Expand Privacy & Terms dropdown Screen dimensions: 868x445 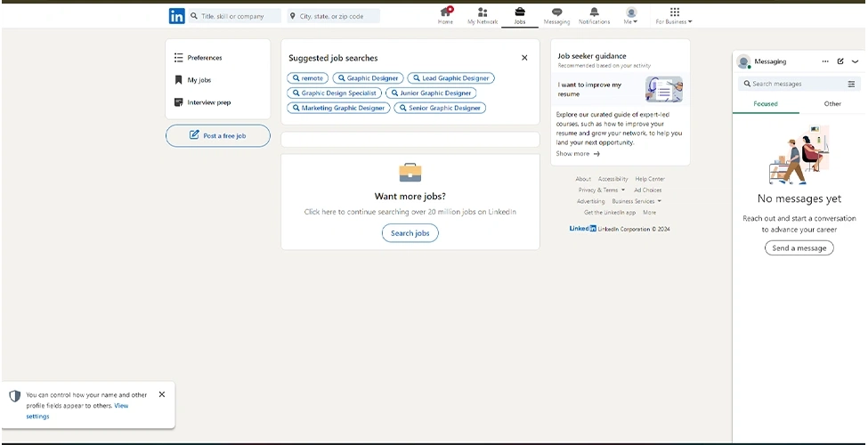click(601, 190)
